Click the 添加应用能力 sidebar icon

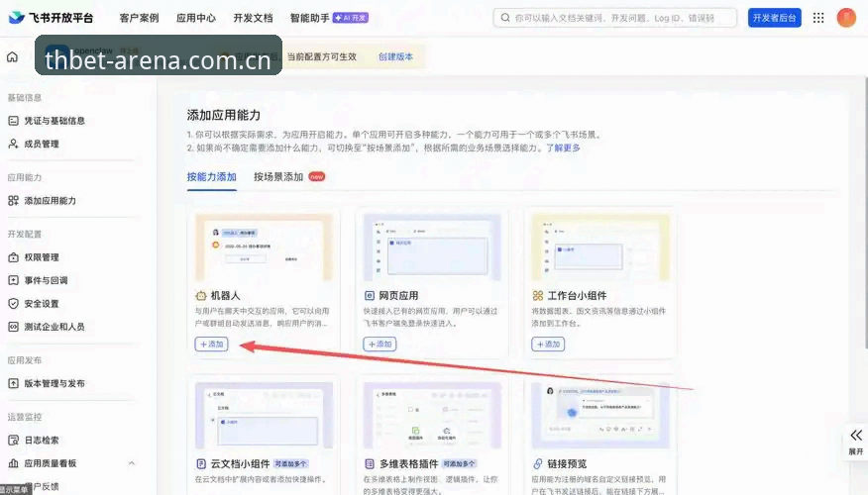(x=13, y=201)
